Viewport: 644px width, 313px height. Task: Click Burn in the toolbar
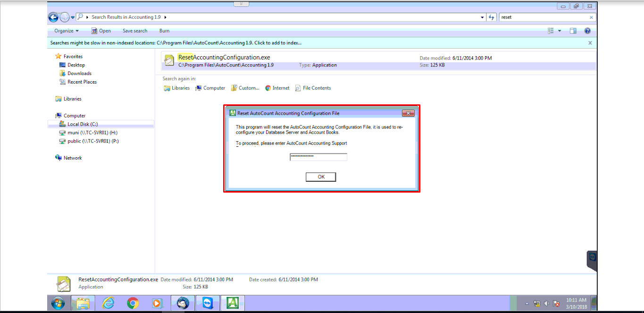(164, 31)
